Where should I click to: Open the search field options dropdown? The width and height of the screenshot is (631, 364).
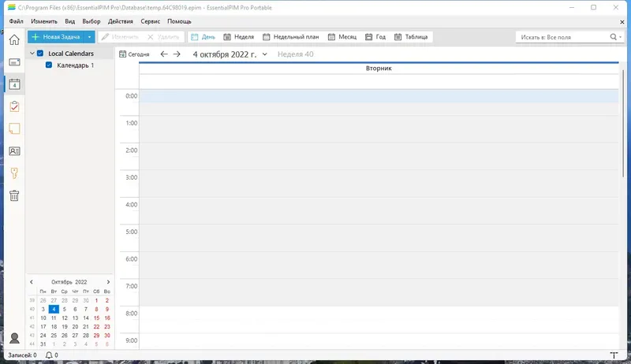click(620, 37)
